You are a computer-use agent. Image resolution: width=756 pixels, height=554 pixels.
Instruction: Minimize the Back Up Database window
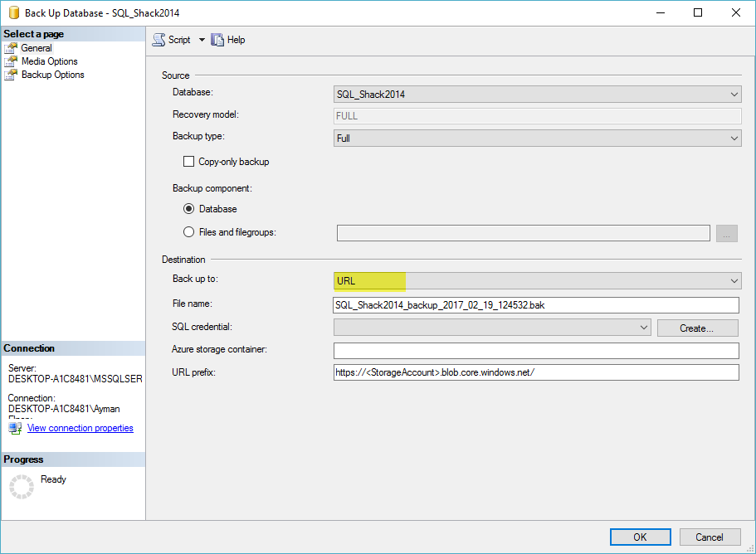click(x=660, y=12)
